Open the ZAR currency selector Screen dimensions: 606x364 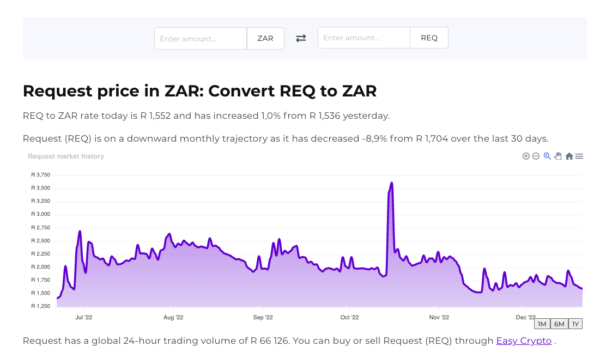265,39
